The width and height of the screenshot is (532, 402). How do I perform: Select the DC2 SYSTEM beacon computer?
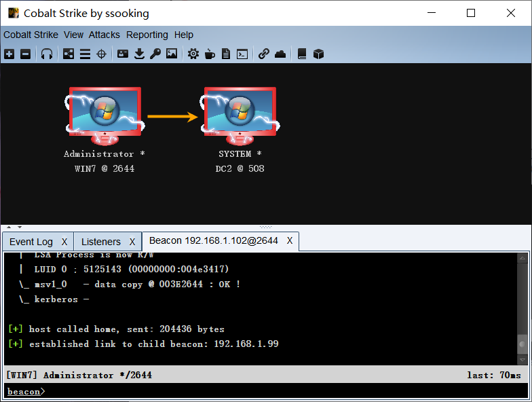(240, 116)
